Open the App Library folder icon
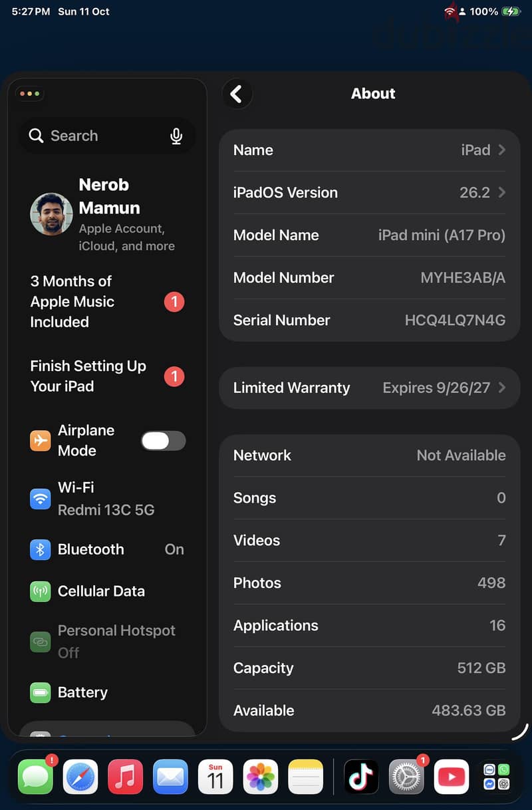This screenshot has height=810, width=532. click(x=496, y=776)
